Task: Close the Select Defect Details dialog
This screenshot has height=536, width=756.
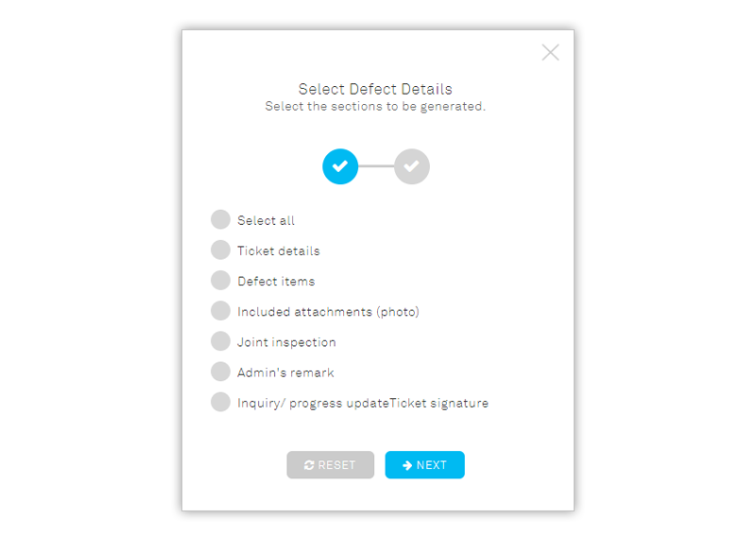Action: point(550,52)
